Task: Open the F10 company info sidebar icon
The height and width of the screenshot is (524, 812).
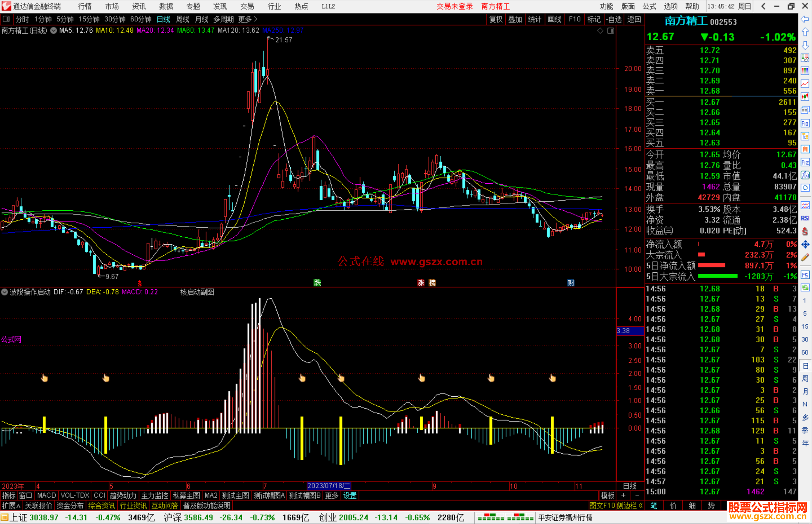Action: point(805,123)
